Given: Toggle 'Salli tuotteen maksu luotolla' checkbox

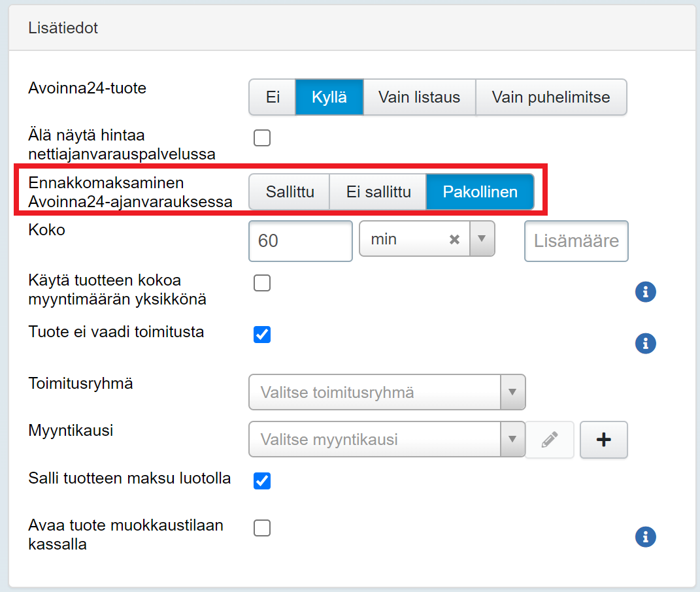Looking at the screenshot, I should 262,481.
